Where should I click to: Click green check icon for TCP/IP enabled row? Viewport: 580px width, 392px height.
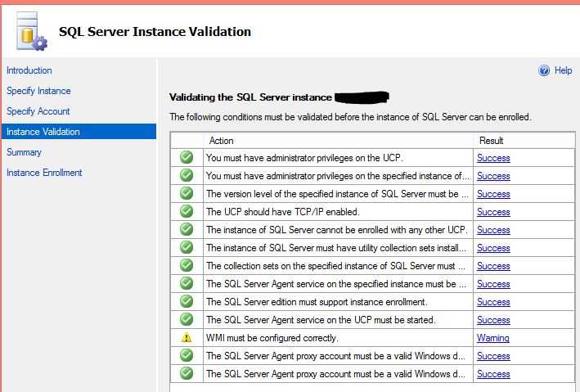(187, 211)
